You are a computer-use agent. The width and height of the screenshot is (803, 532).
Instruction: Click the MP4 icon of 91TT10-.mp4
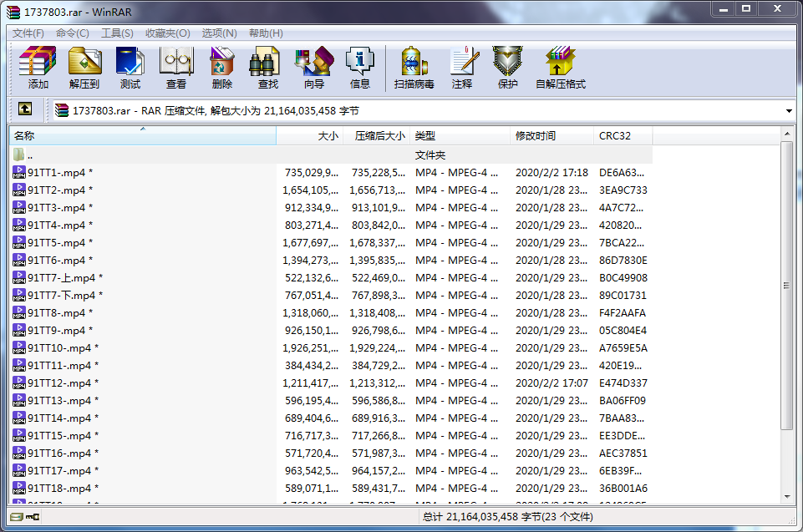pyautogui.click(x=19, y=347)
